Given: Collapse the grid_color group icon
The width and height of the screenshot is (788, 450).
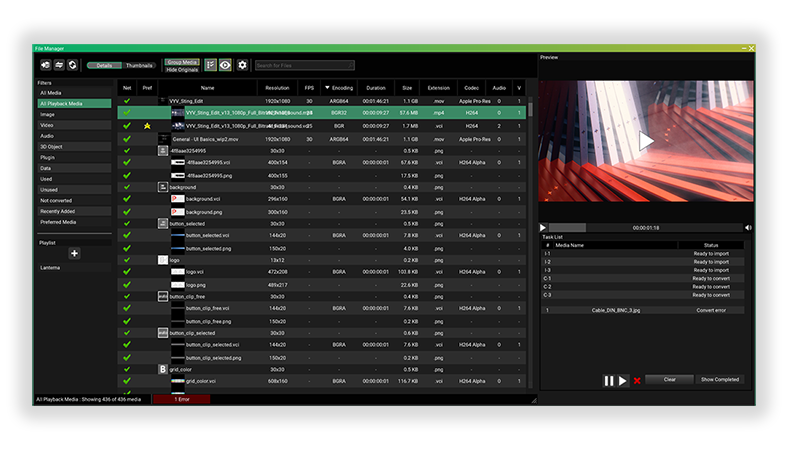Looking at the screenshot, I should pyautogui.click(x=163, y=369).
